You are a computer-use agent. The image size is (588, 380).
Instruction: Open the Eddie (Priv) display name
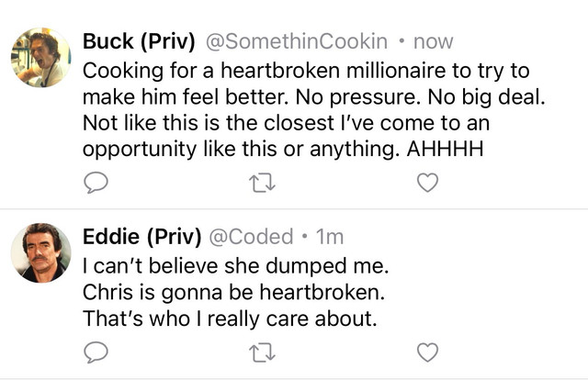141,237
